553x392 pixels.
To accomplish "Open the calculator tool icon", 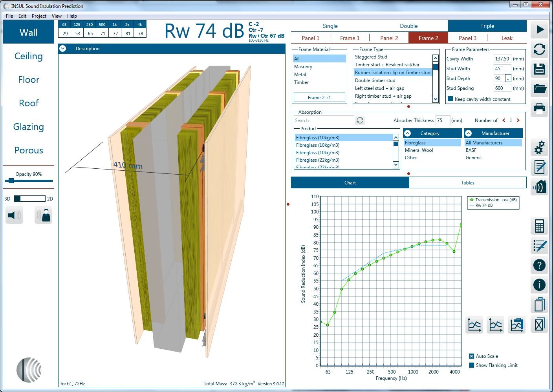I will click(x=539, y=226).
